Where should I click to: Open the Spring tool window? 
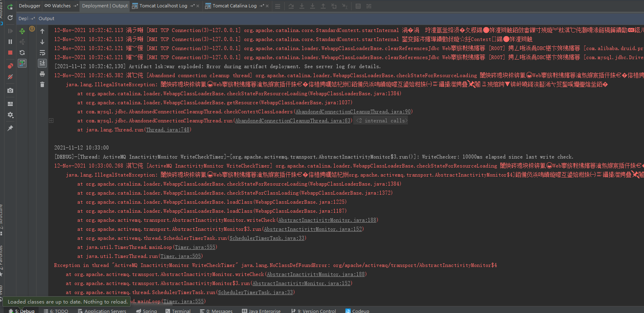point(146,311)
